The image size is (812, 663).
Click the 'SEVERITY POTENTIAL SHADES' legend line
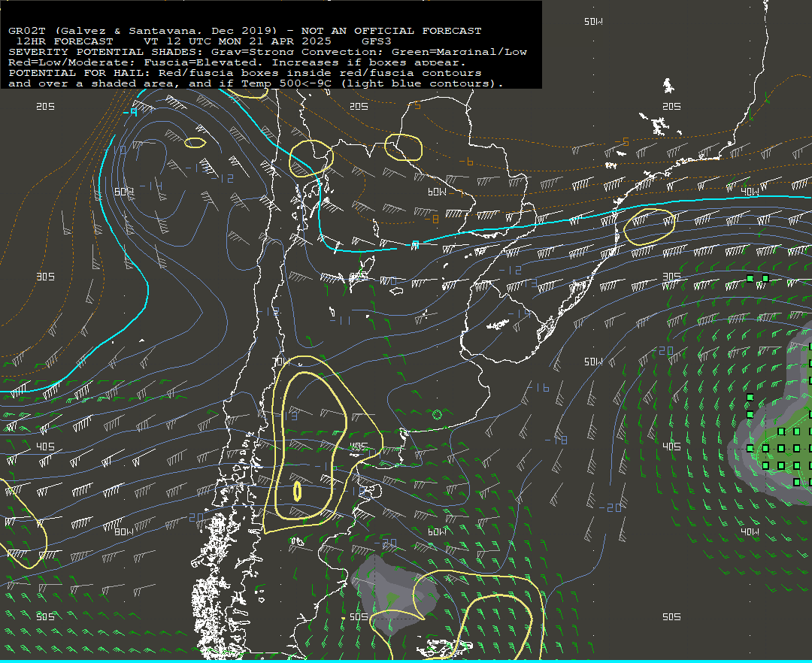tap(268, 52)
